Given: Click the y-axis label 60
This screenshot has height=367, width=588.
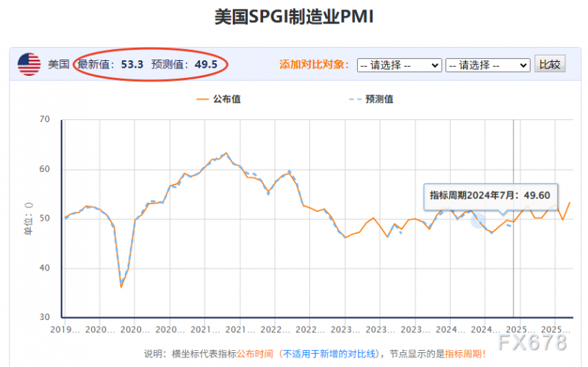Looking at the screenshot, I should 45,169.
